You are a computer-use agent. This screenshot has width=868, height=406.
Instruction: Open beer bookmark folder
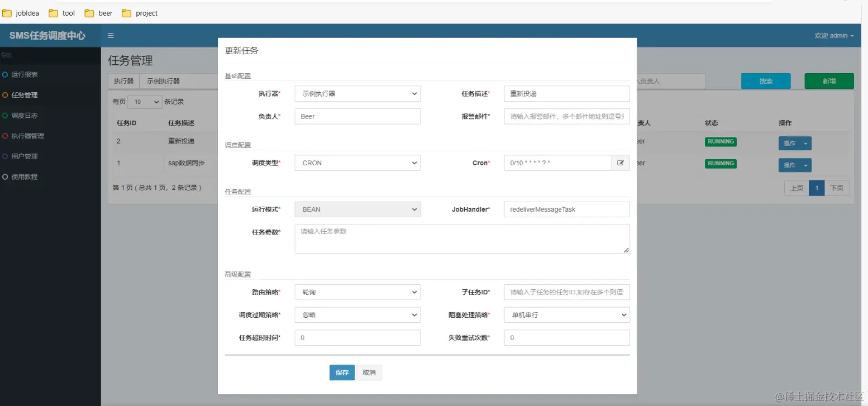[99, 13]
